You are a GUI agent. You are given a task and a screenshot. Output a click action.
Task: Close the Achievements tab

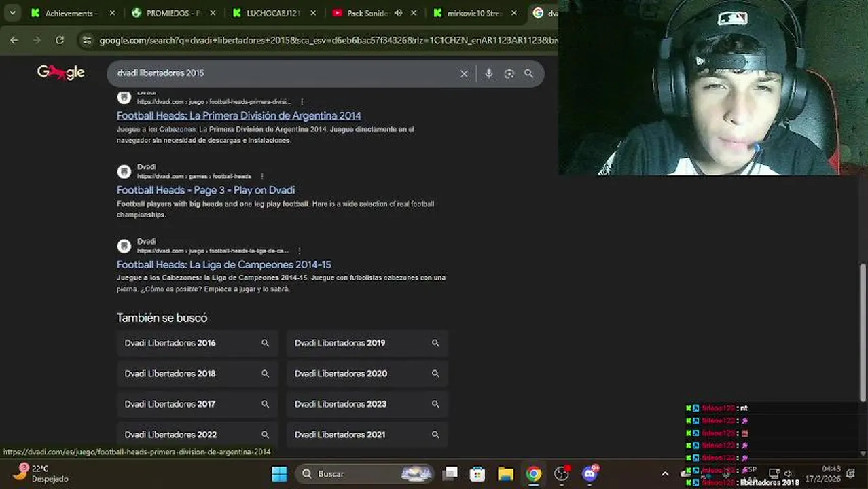tap(113, 13)
